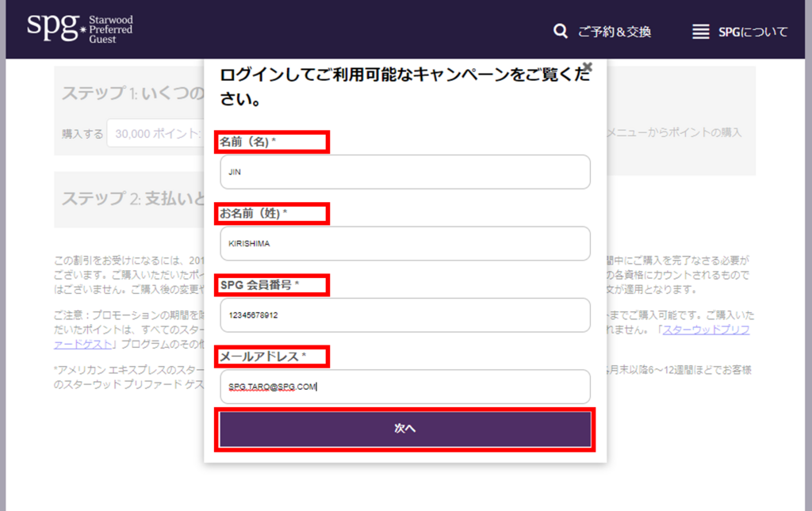Screen dimensions: 812x511
Task: Click the first name field containing JIN
Action: (405, 172)
